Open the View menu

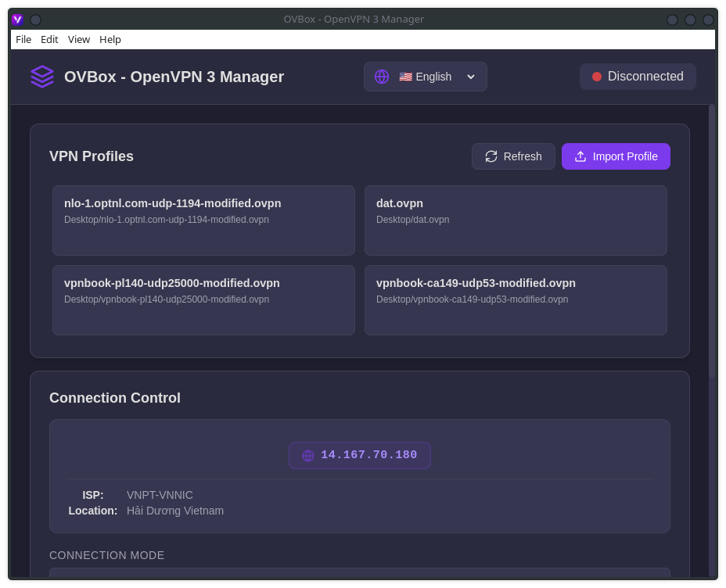tap(79, 39)
